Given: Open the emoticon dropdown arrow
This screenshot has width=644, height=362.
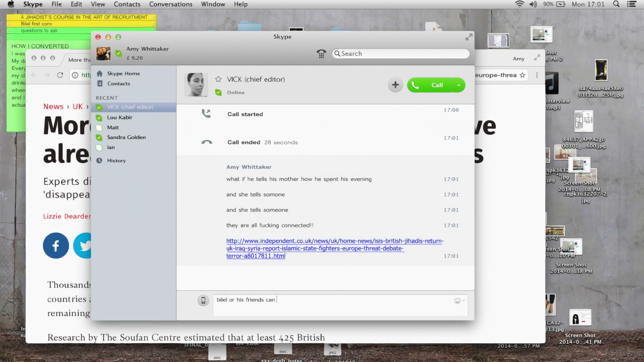Looking at the screenshot, I should 464,301.
